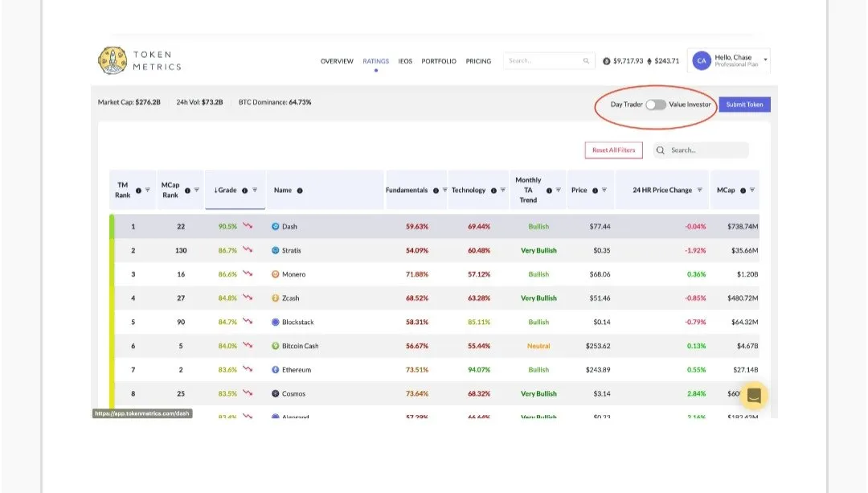Sort by the Grade column header
This screenshot has width=868, height=493.
(x=225, y=190)
